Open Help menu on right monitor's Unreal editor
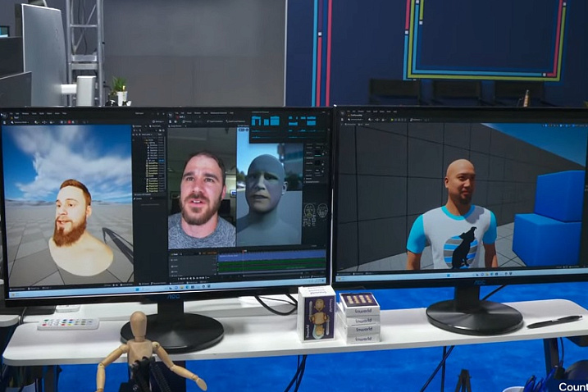 (395, 112)
